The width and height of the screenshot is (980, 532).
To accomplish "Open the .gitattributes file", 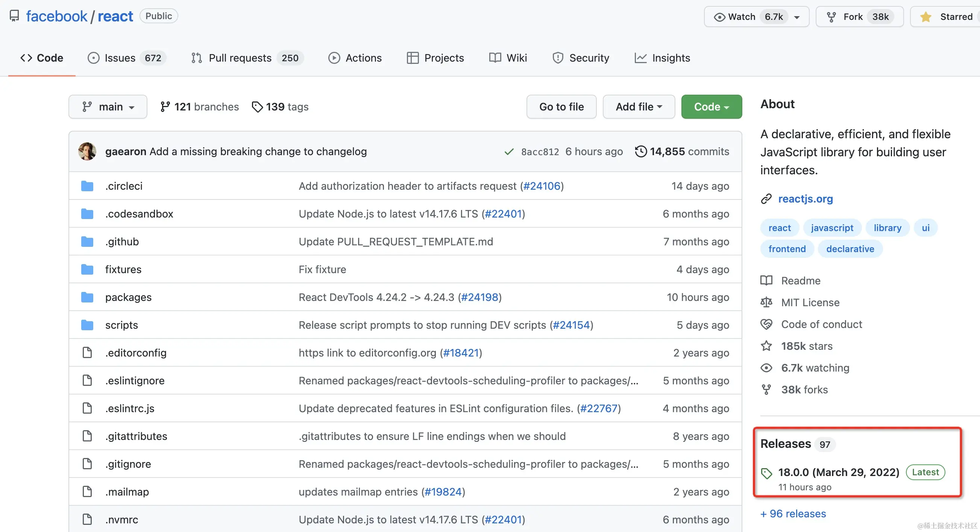I will click(136, 436).
